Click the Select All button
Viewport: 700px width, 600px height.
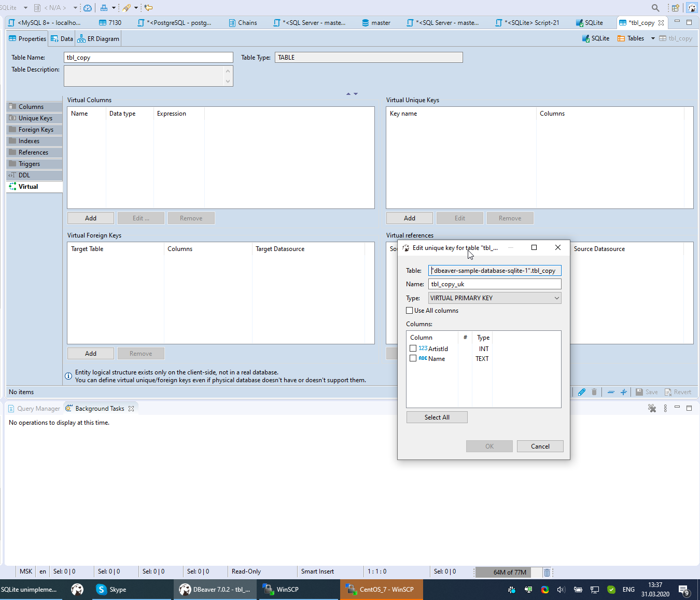437,417
